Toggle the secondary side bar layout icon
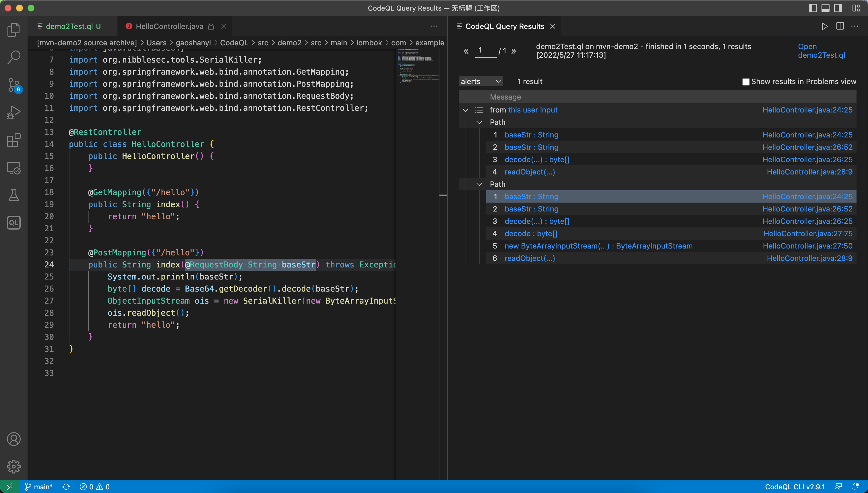This screenshot has height=493, width=868. coord(838,8)
